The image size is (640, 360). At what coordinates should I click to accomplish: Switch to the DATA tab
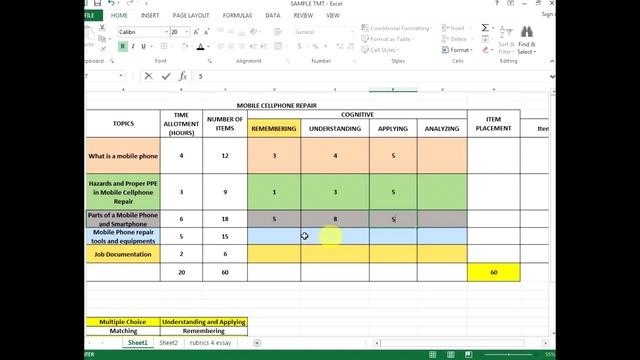click(x=273, y=16)
